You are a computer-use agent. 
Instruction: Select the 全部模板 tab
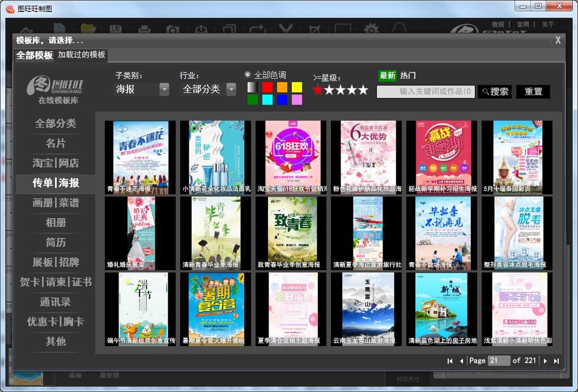(x=34, y=56)
